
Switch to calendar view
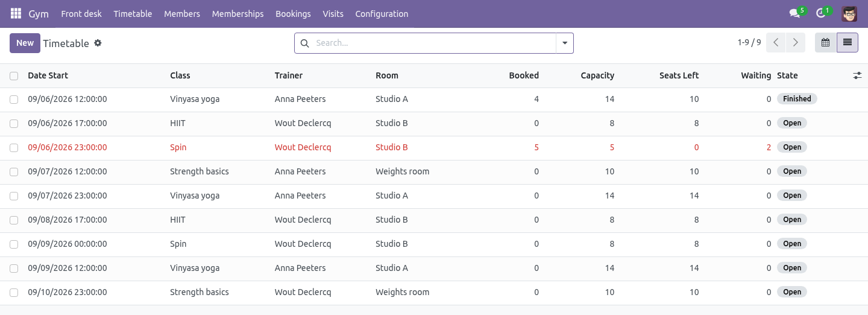[826, 43]
